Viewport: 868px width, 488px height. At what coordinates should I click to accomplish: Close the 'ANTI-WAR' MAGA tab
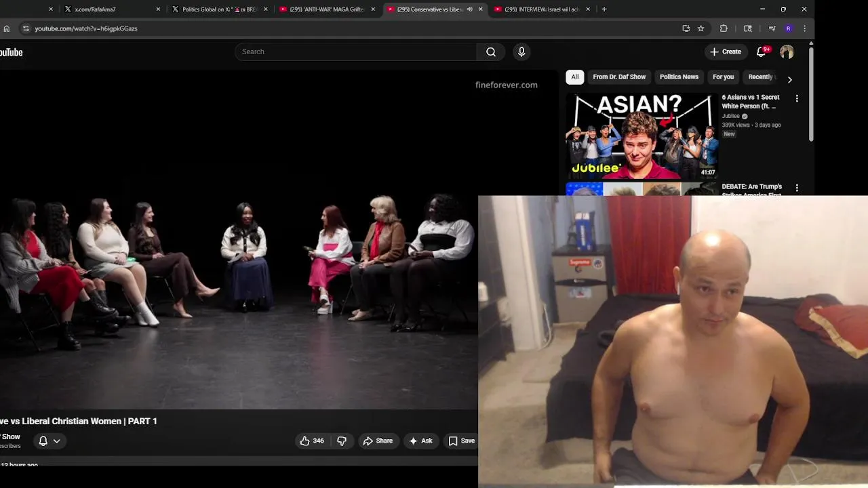coord(373,9)
